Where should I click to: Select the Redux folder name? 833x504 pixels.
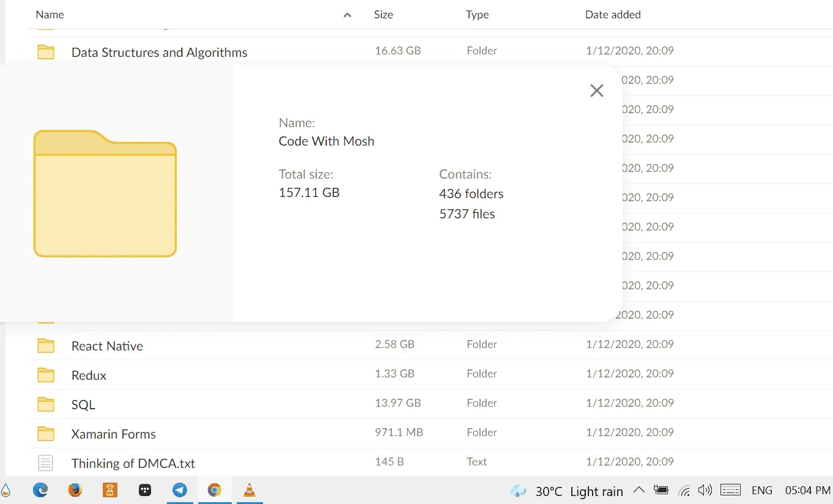[x=89, y=376]
